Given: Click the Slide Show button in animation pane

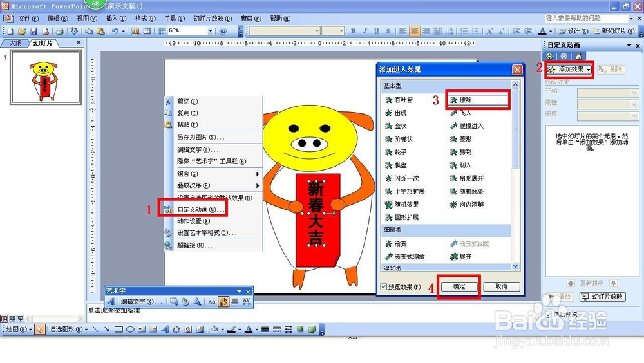Looking at the screenshot, I should click(603, 297).
